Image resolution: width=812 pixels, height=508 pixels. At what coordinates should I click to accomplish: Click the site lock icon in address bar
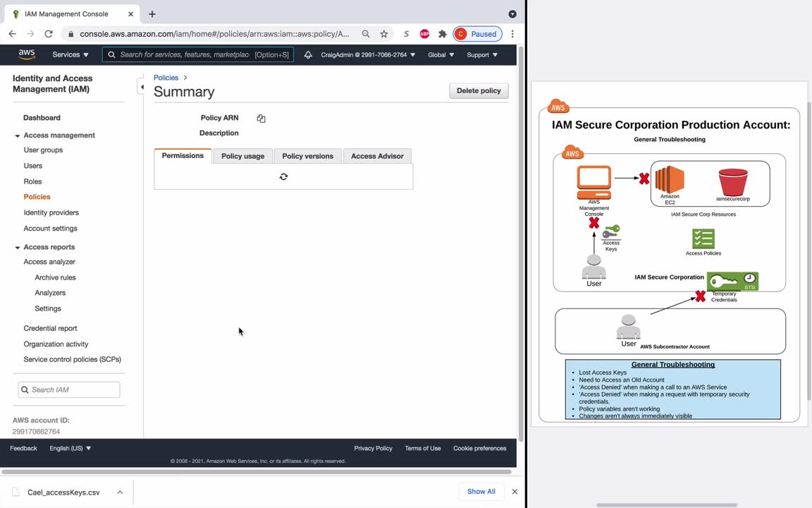tap(70, 34)
